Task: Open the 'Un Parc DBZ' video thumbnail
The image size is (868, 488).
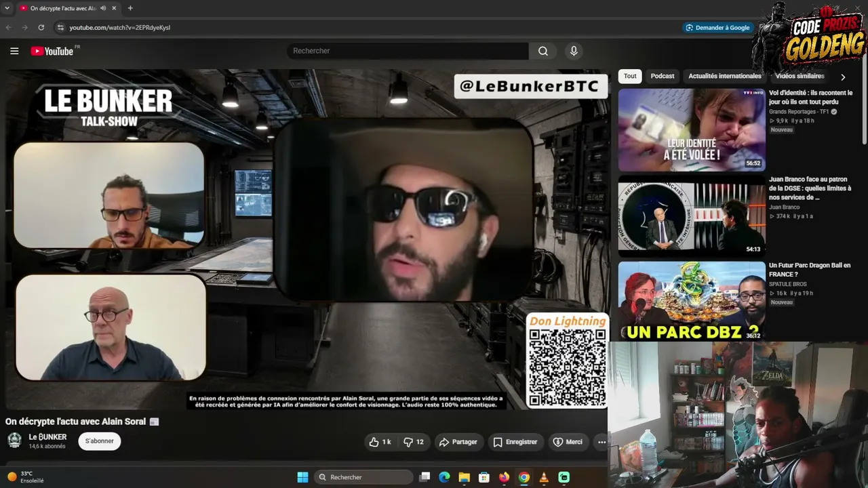Action: (x=692, y=302)
